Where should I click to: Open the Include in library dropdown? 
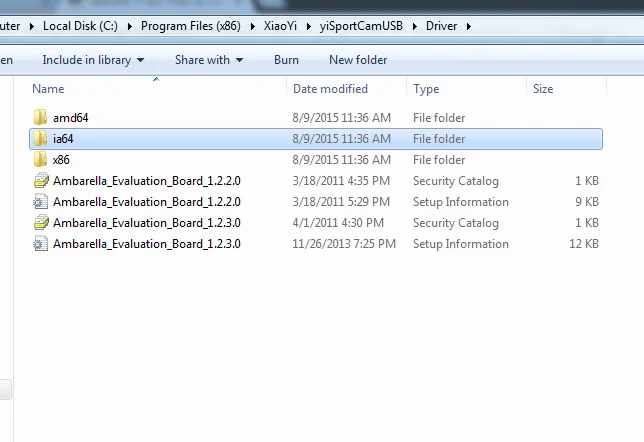(x=93, y=60)
